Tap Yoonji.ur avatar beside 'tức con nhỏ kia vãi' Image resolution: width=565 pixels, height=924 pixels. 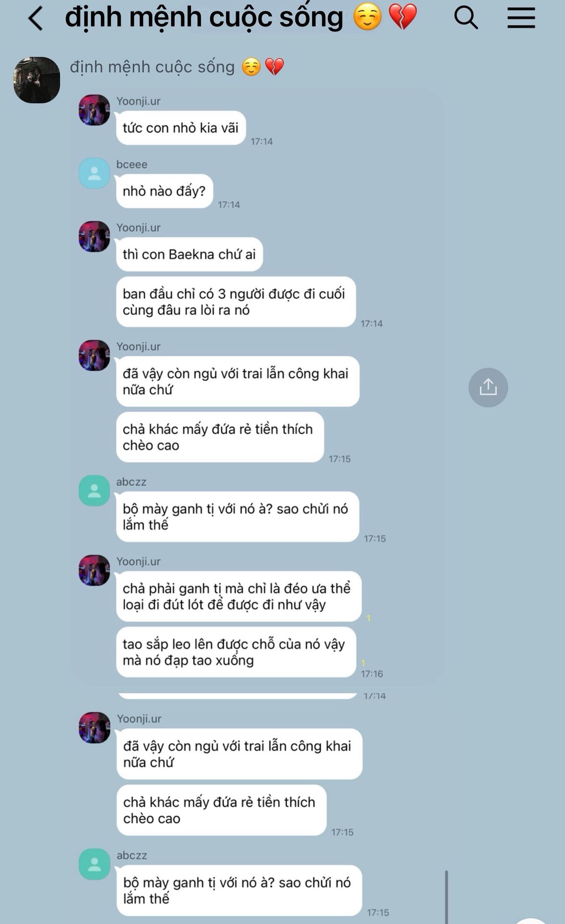(x=94, y=110)
